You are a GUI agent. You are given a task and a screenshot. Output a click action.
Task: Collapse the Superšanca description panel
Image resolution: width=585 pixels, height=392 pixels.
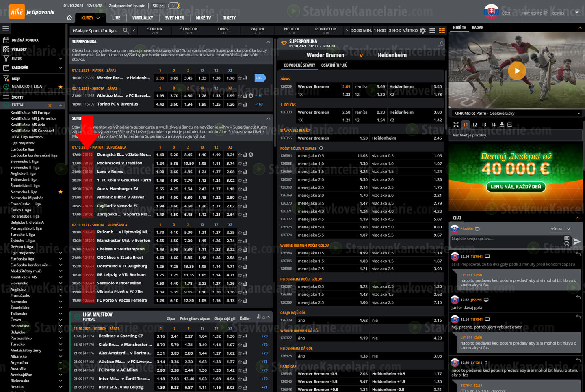268,118
